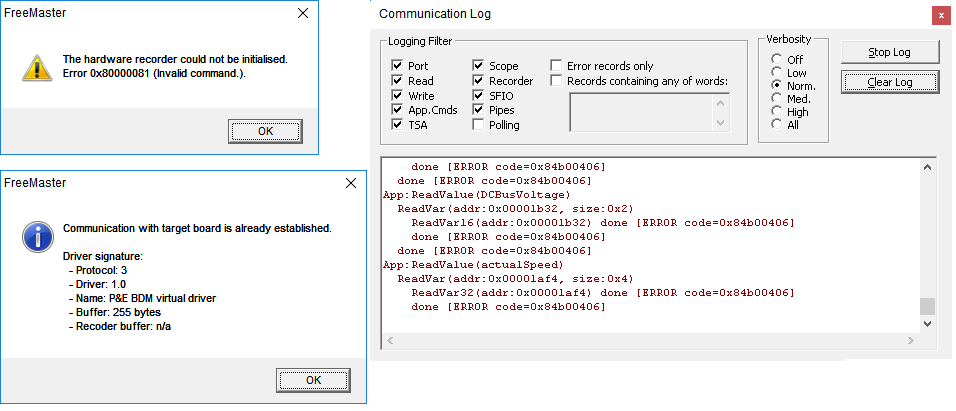This screenshot has height=411, width=956.
Task: Click the log vertical scrollbar down arrow
Action: coord(927,324)
